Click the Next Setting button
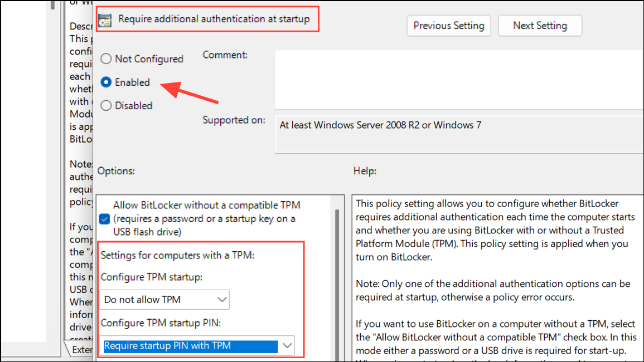Screen dimensions: 644x362 coord(539,26)
